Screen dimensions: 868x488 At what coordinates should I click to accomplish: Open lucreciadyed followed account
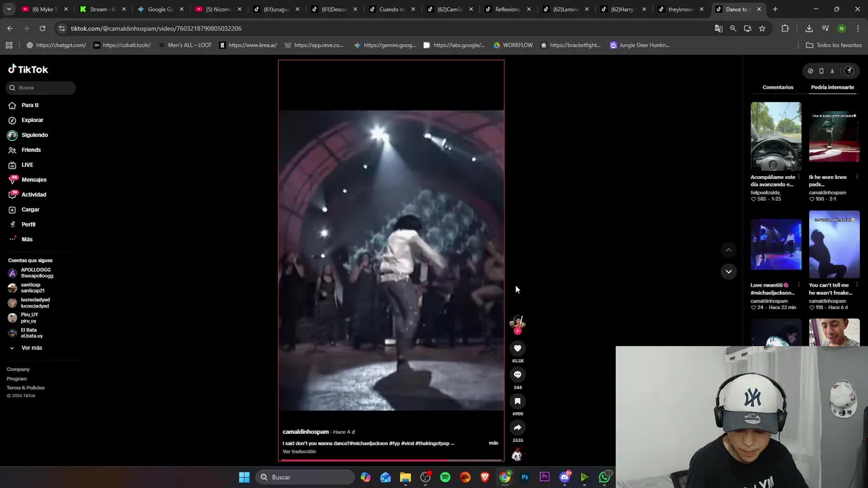[x=35, y=303]
